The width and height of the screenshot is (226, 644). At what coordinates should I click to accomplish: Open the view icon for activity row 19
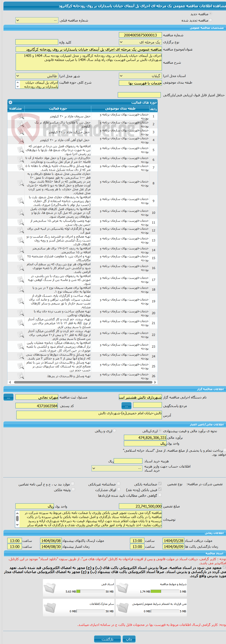[21, 301]
